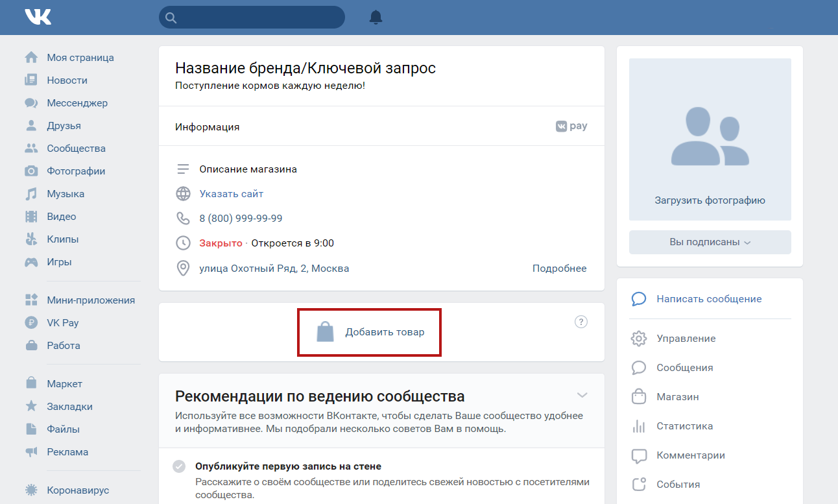
Task: Click Указать сайт link
Action: [232, 193]
